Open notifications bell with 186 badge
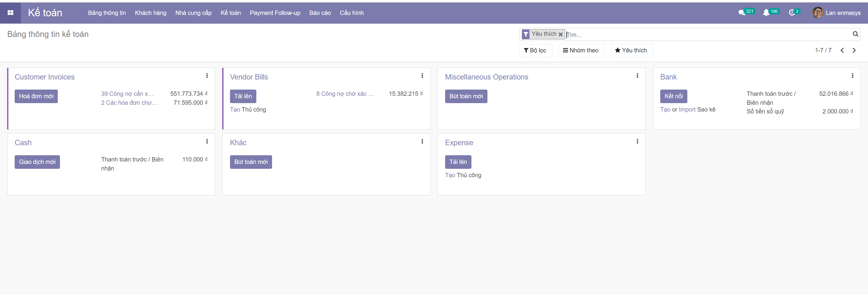 pyautogui.click(x=766, y=13)
